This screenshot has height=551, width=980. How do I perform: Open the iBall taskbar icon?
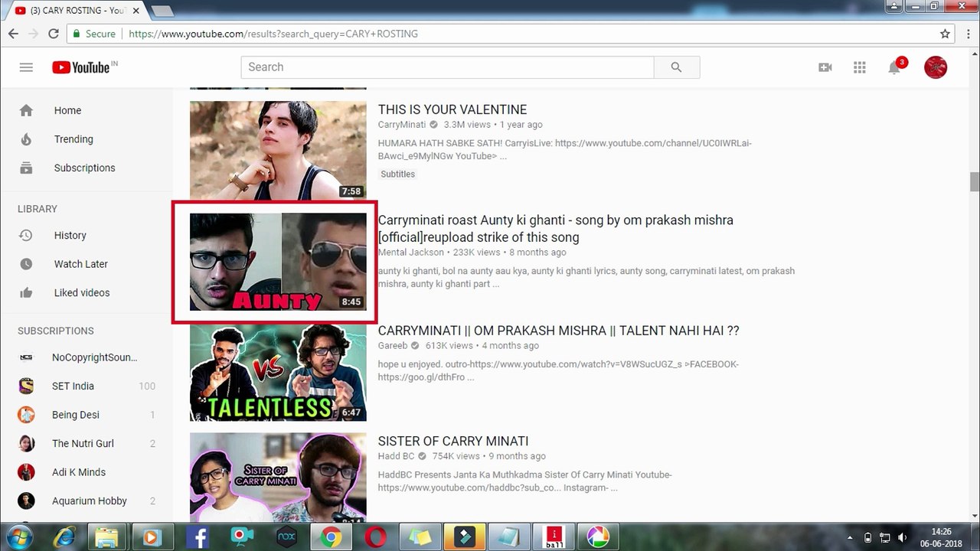(x=554, y=536)
